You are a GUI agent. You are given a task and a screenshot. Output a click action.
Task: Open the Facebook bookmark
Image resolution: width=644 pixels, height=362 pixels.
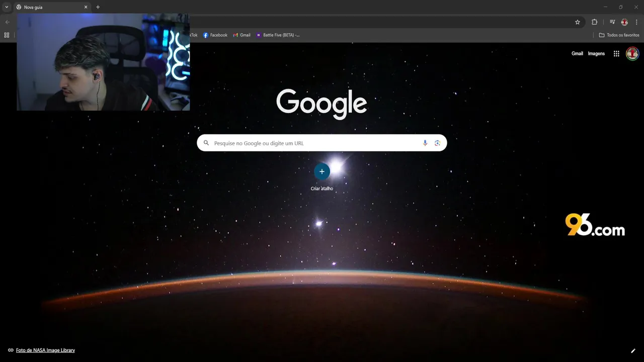[215, 35]
